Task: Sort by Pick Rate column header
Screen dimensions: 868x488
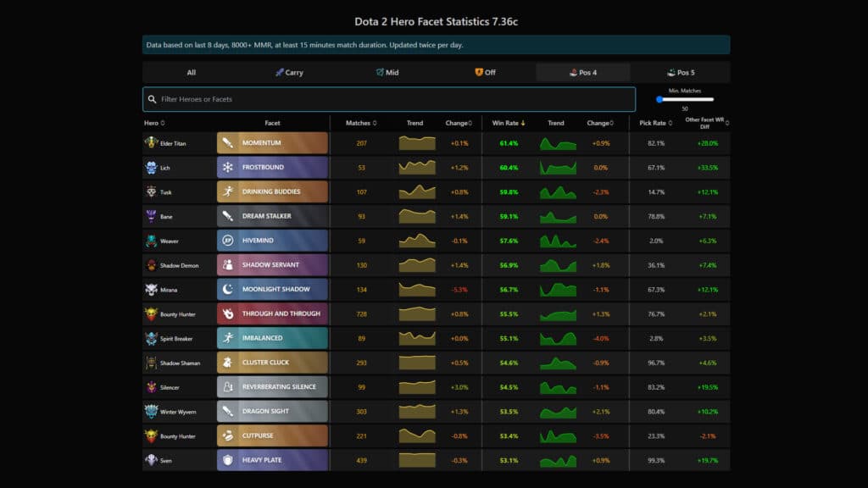Action: click(x=655, y=123)
